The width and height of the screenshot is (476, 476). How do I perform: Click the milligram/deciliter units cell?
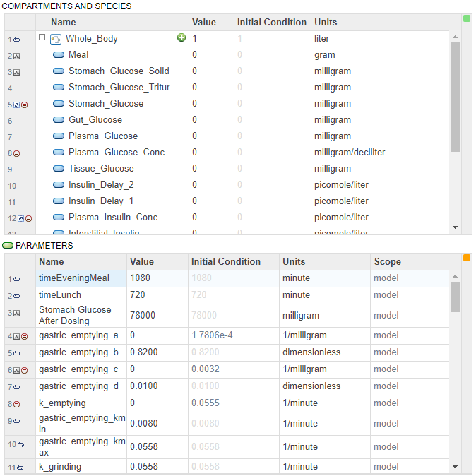pos(380,152)
